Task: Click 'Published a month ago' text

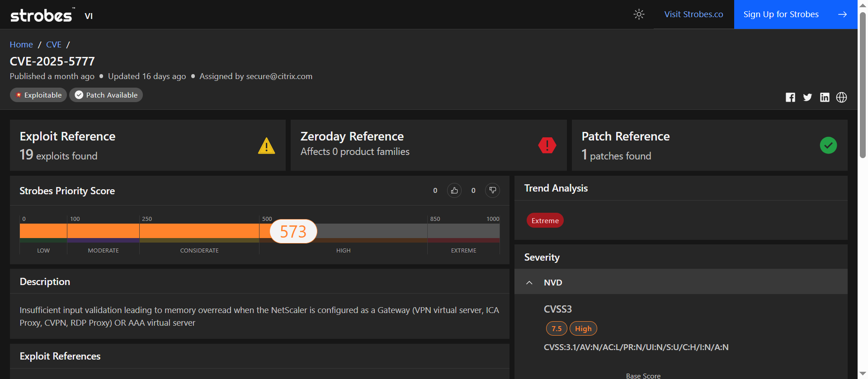Action: [52, 76]
